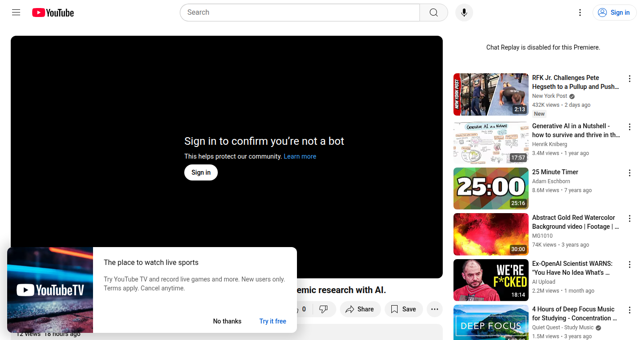This screenshot has height=340, width=644.
Task: Open 25 Minute Timer thumbnail
Action: pyautogui.click(x=491, y=189)
